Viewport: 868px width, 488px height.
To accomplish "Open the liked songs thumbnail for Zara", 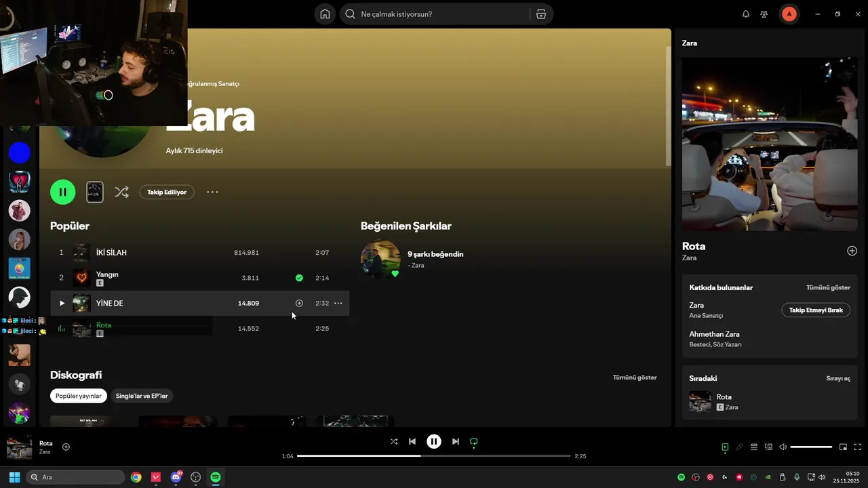I will coord(380,260).
